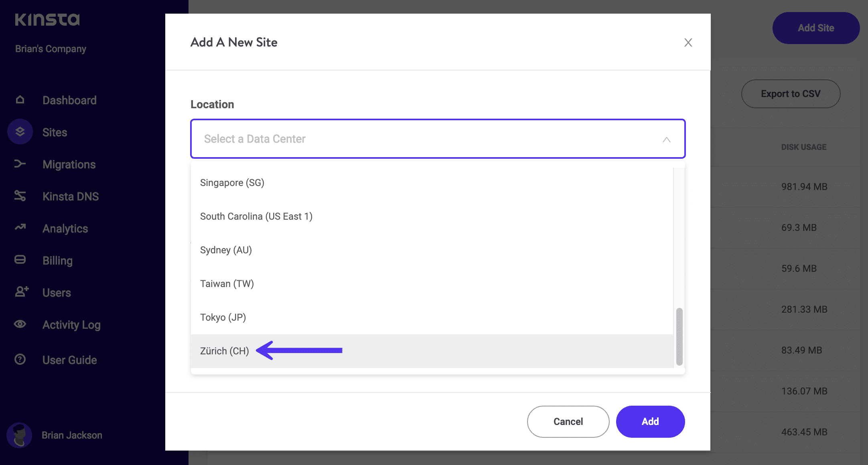
Task: Select South Carolina (US East 1) location
Action: (257, 216)
